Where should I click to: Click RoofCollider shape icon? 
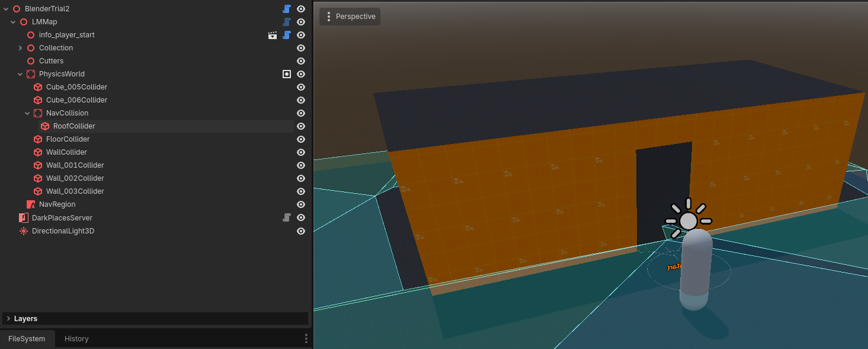[x=45, y=126]
